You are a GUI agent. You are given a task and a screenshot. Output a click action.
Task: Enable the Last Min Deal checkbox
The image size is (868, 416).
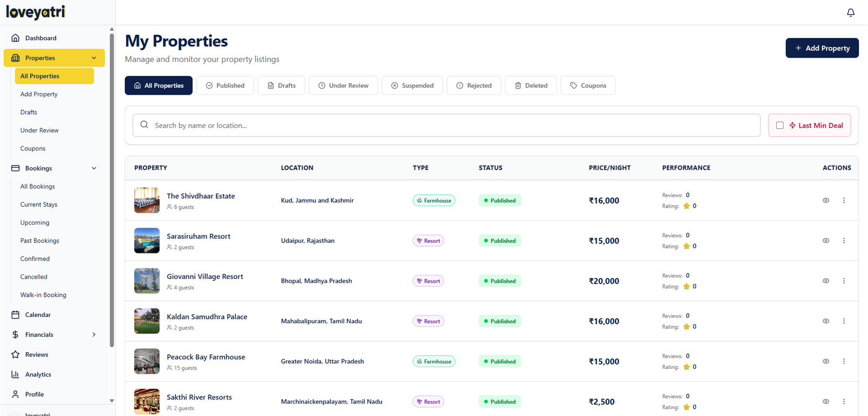point(780,125)
